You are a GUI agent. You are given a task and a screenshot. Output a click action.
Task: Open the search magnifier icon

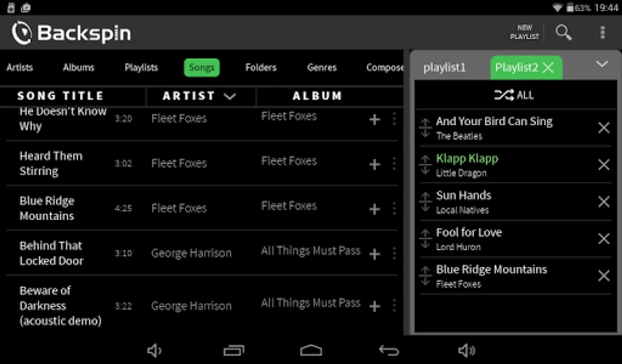click(x=563, y=32)
